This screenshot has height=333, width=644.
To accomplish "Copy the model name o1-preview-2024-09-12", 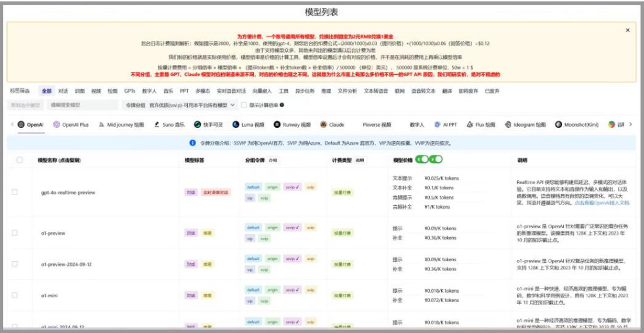I will tap(66, 264).
